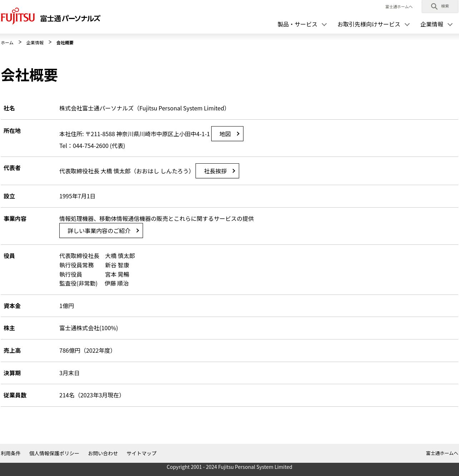Go to 富士通ホームへ in header

399,7
